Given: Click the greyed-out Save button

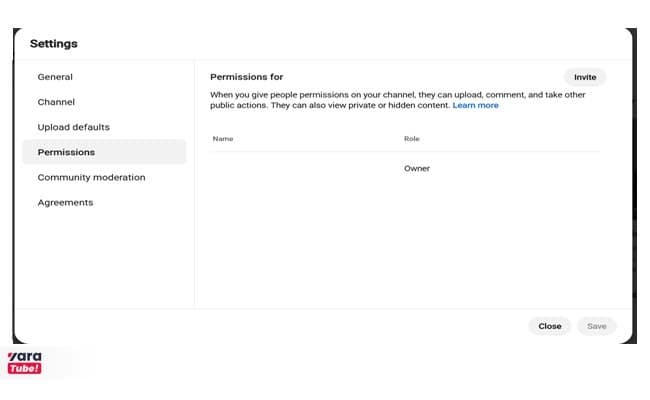Looking at the screenshot, I should [x=597, y=326].
